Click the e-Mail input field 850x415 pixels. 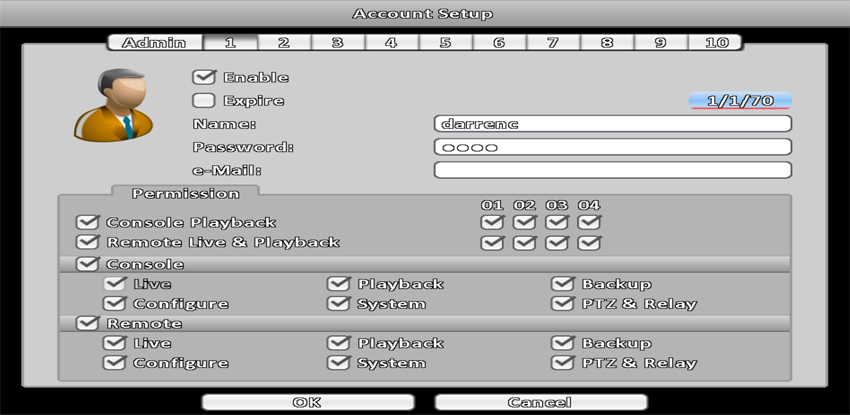[x=612, y=170]
